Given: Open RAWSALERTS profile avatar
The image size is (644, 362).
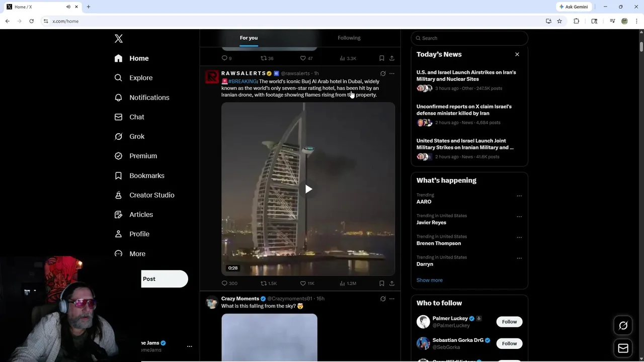Looking at the screenshot, I should (212, 77).
